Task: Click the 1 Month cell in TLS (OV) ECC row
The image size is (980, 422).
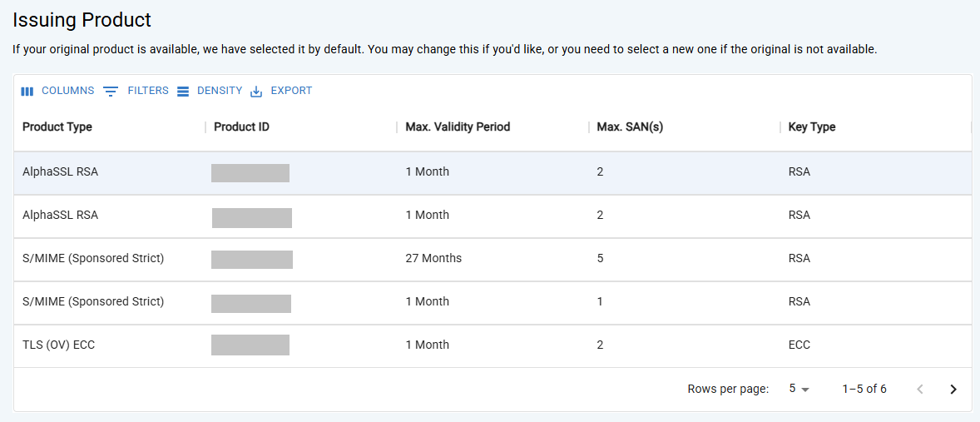Action: [427, 345]
